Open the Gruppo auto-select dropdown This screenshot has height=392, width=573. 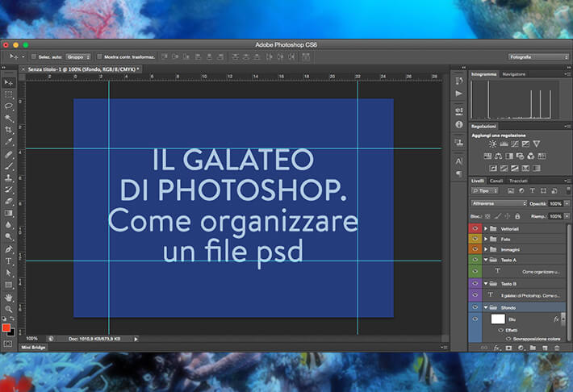(x=77, y=57)
